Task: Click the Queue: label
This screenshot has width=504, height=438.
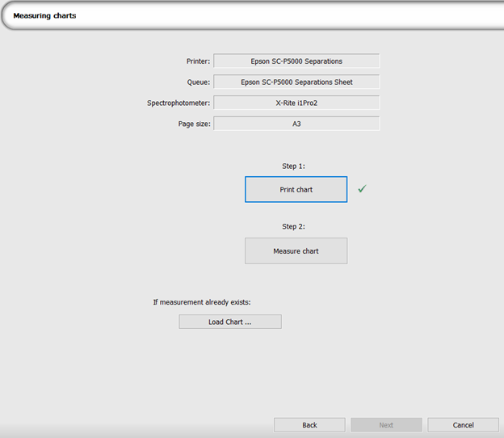Action: (199, 82)
